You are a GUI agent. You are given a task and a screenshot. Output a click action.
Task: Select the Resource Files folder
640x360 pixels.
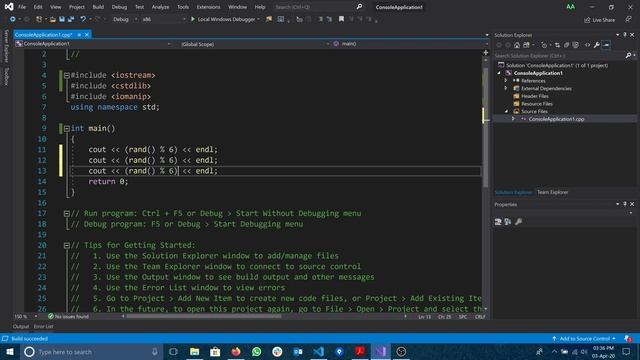tap(536, 104)
